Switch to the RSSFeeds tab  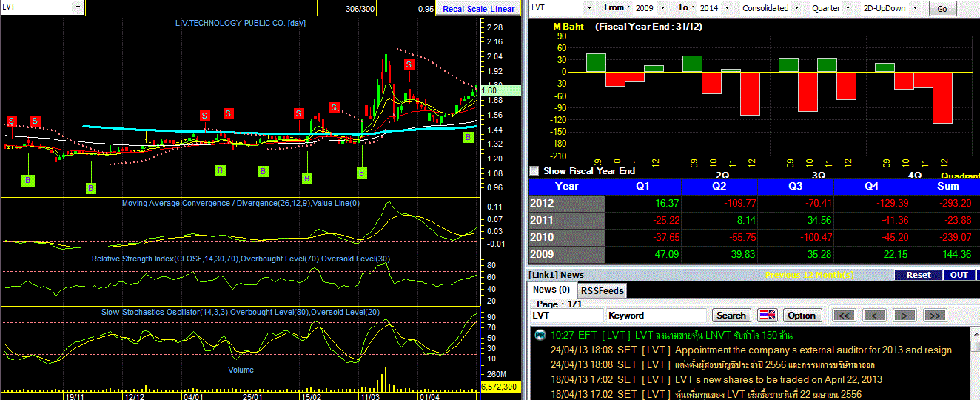point(602,290)
